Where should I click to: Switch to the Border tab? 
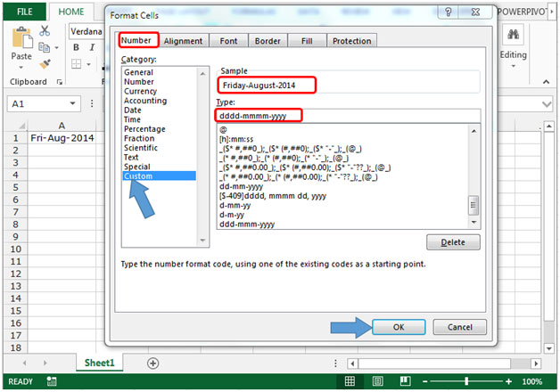268,41
